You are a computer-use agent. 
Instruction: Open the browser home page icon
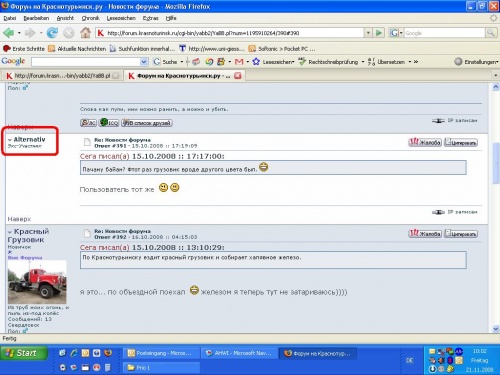click(x=85, y=33)
